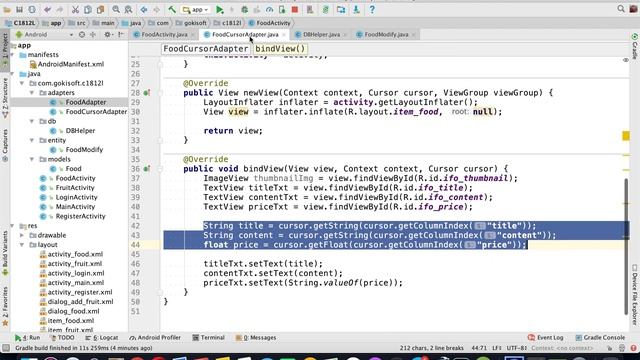
Task: Click the Collapse All icon in project panel
Action: click(x=92, y=35)
